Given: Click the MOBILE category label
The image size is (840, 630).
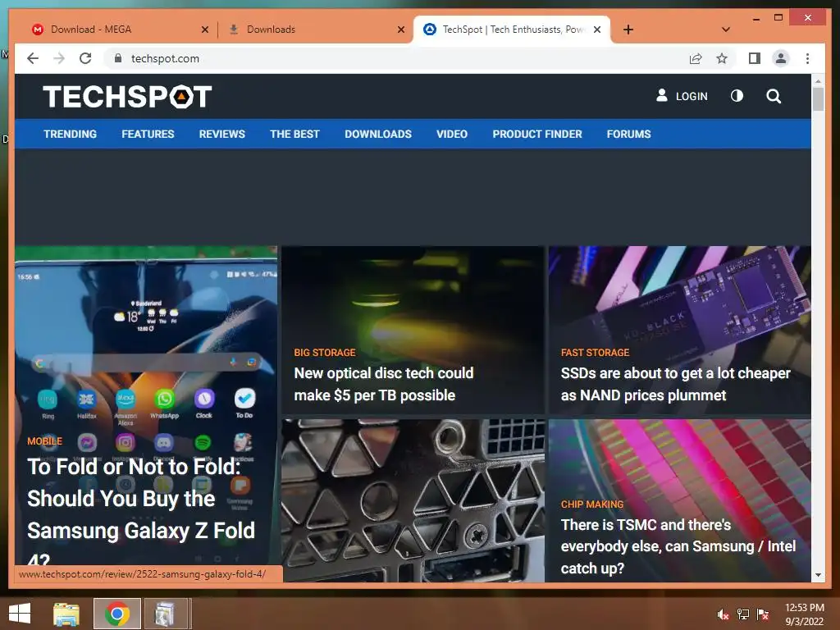Looking at the screenshot, I should (x=45, y=441).
